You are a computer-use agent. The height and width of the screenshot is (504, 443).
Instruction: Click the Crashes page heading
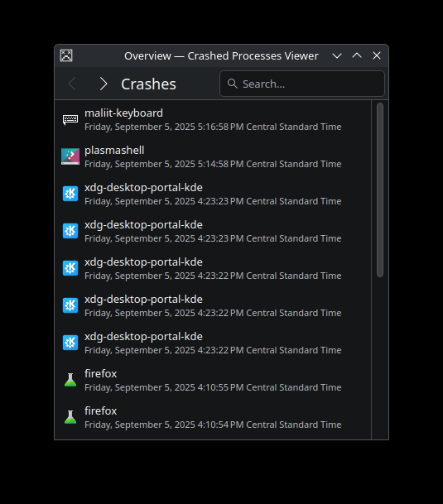[148, 84]
